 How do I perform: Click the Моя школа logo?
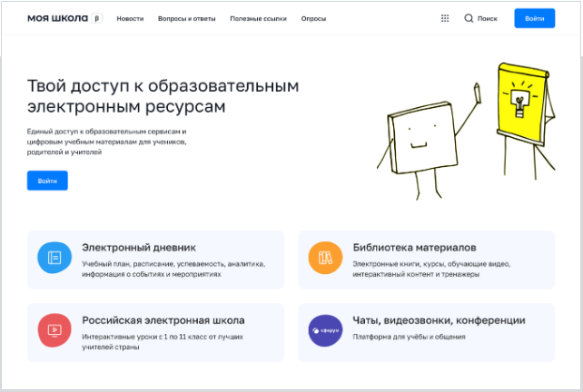(58, 18)
